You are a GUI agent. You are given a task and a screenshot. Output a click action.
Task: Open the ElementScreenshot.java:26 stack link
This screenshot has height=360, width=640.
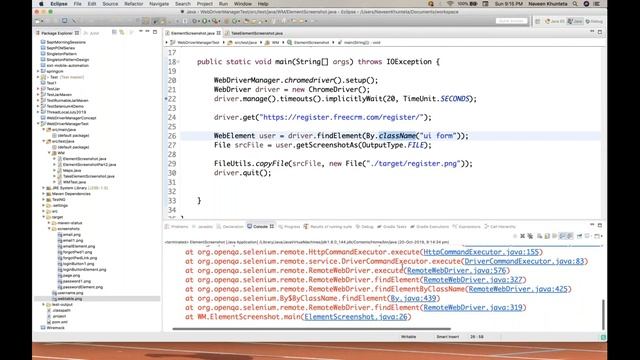pos(356,317)
